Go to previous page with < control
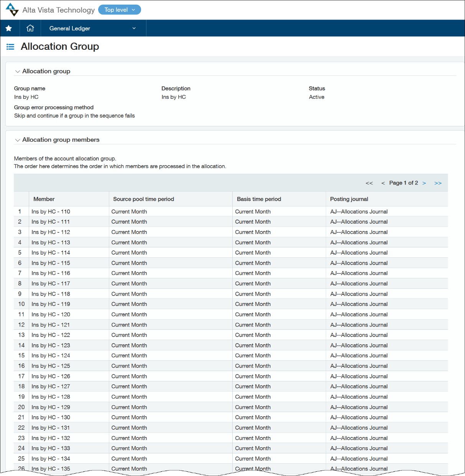The height and width of the screenshot is (476, 465). click(x=383, y=183)
